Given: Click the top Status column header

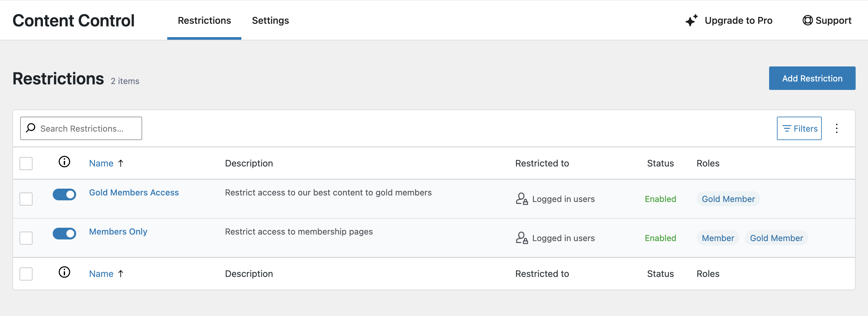Looking at the screenshot, I should (x=660, y=163).
